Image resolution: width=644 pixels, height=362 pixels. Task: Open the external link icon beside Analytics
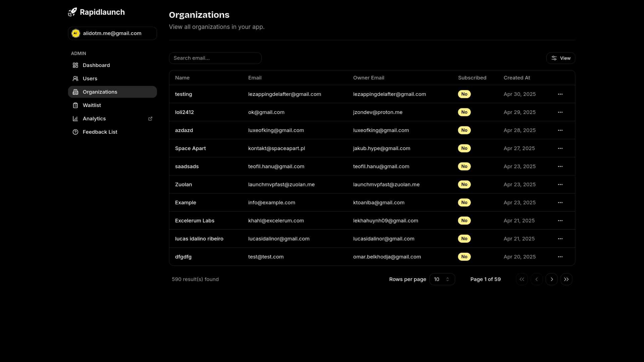[x=150, y=119]
